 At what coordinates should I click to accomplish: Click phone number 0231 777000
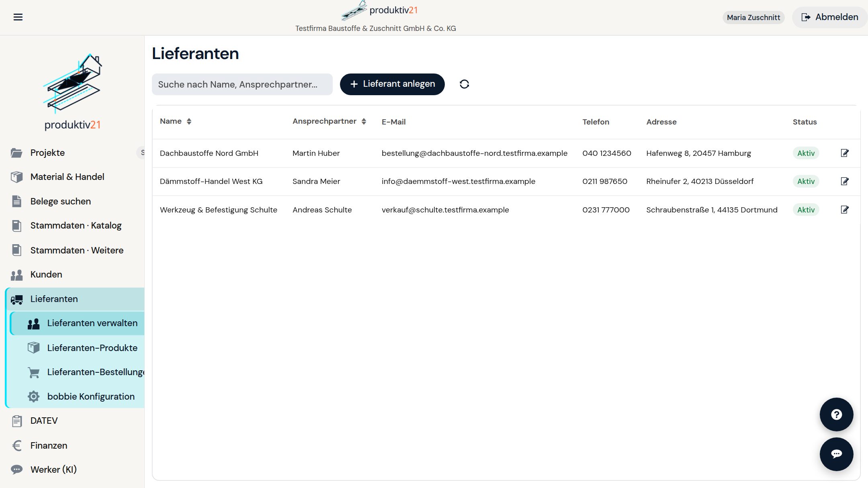tap(606, 210)
